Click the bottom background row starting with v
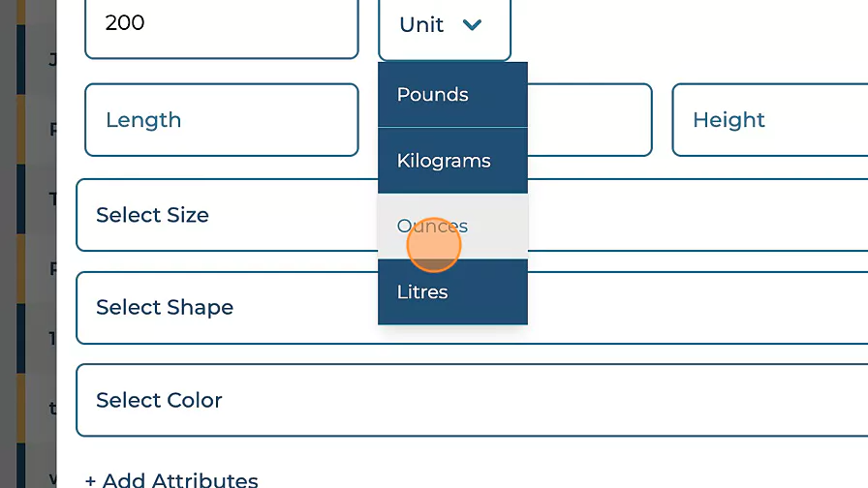The height and width of the screenshot is (488, 868). [x=52, y=478]
